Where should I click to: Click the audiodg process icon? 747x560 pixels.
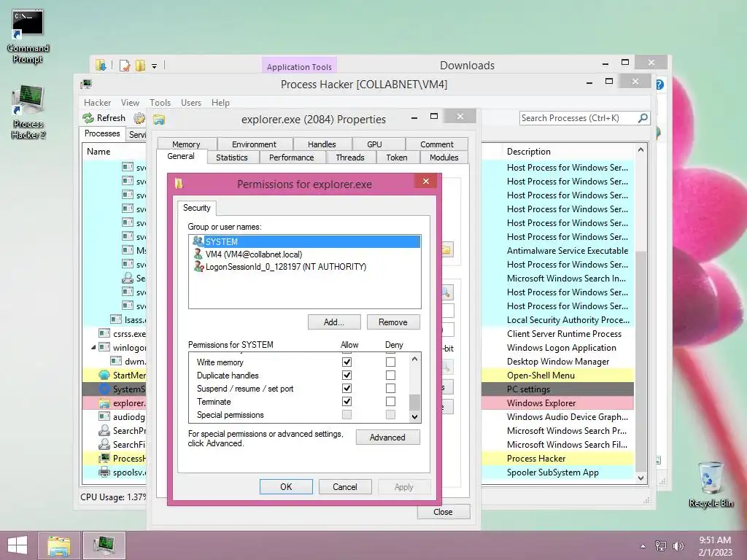click(x=104, y=416)
